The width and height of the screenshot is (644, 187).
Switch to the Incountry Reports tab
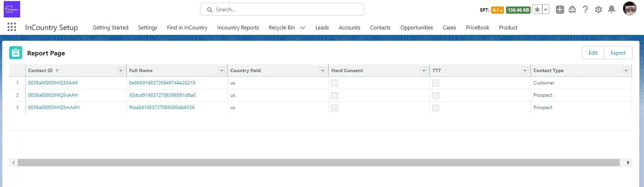238,28
